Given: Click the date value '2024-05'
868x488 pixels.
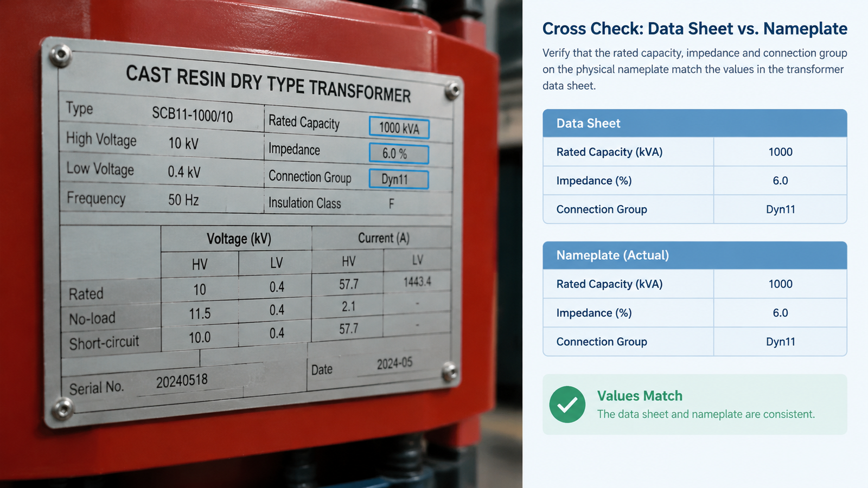Looking at the screenshot, I should tap(395, 363).
